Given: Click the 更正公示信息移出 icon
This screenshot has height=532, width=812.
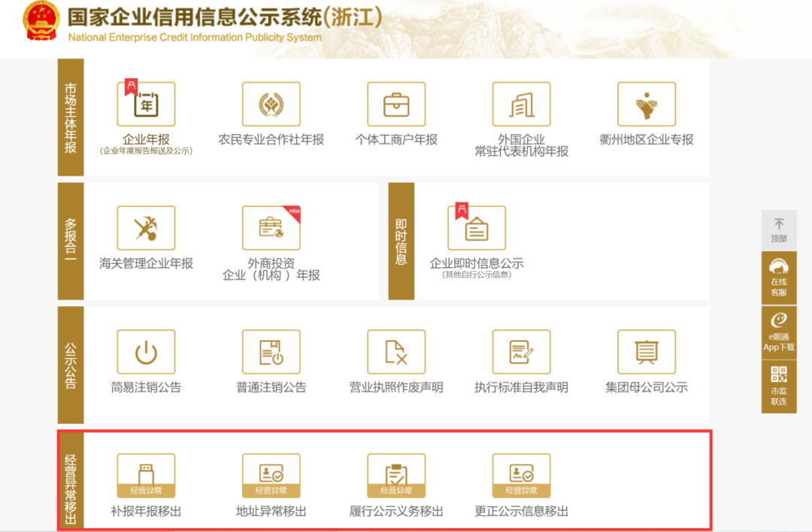Looking at the screenshot, I should click(521, 476).
